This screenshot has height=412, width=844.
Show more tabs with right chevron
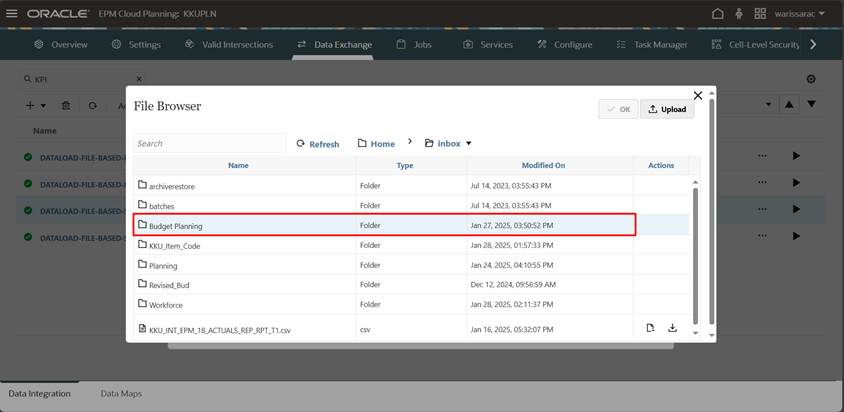point(813,45)
